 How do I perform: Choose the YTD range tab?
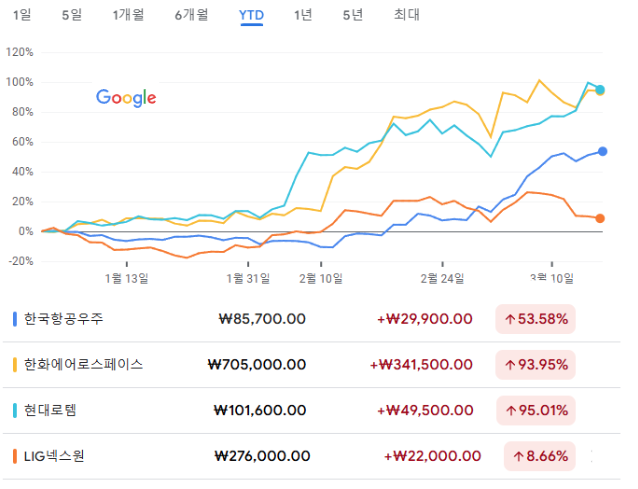point(251,15)
